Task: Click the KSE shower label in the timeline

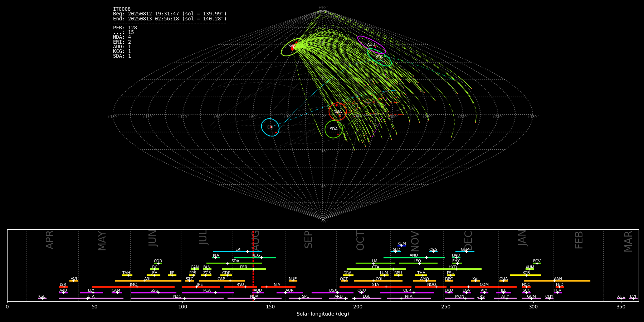Action: click(x=42, y=296)
